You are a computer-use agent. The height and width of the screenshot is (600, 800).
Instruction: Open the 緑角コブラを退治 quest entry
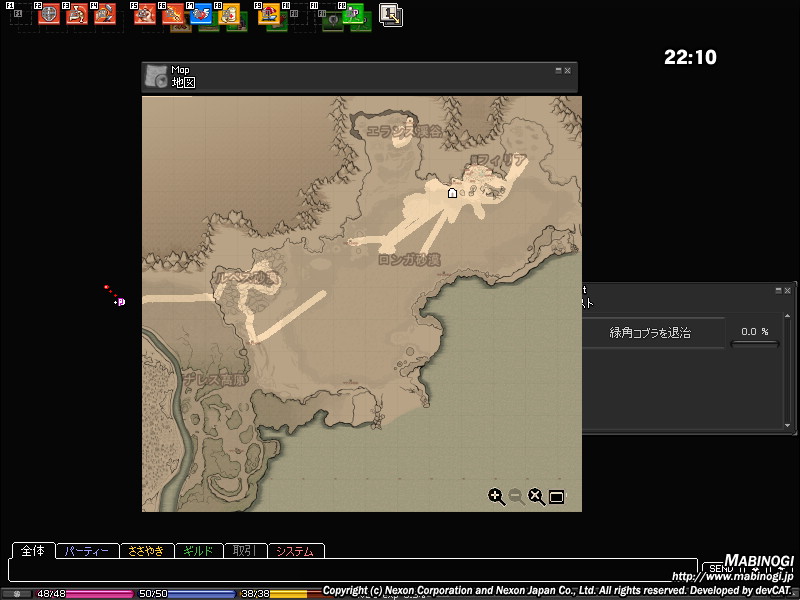(x=650, y=332)
